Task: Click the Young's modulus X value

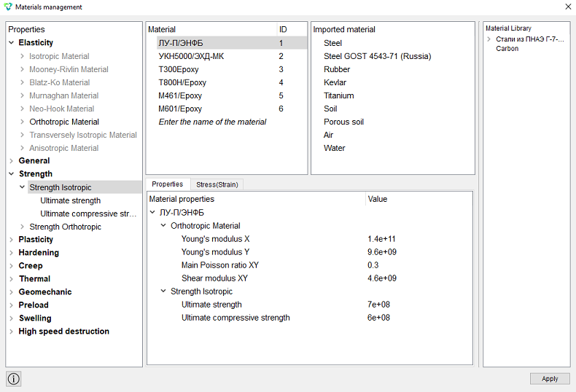Action: tap(381, 239)
